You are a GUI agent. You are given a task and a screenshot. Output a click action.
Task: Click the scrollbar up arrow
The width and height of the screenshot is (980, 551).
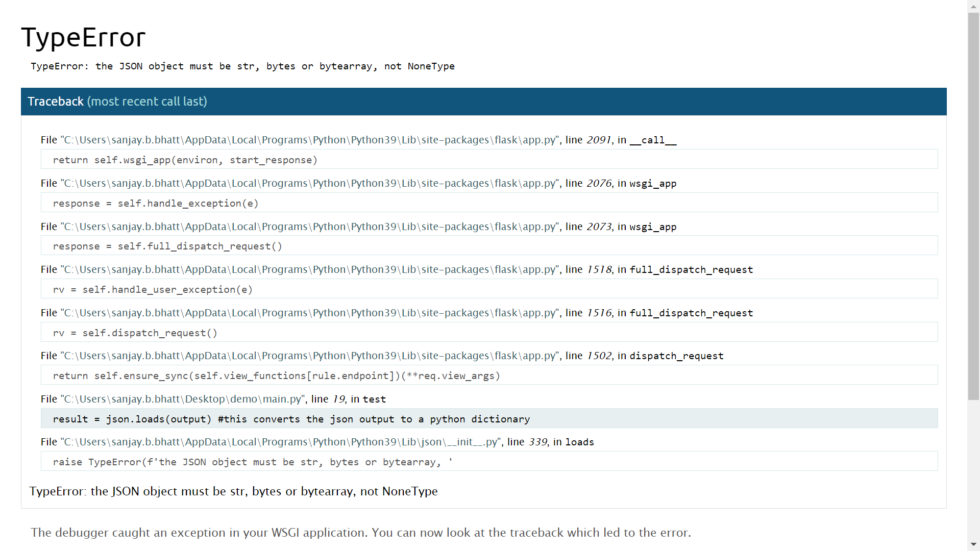pyautogui.click(x=974, y=6)
